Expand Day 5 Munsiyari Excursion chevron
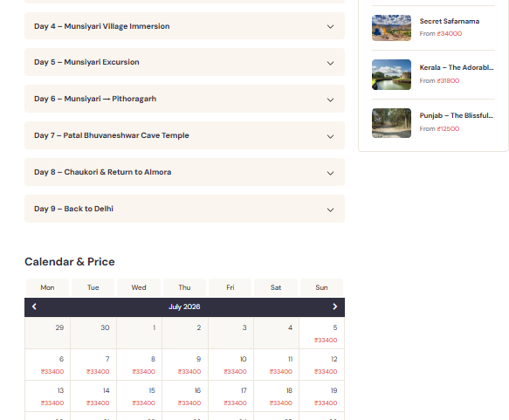 pyautogui.click(x=330, y=63)
